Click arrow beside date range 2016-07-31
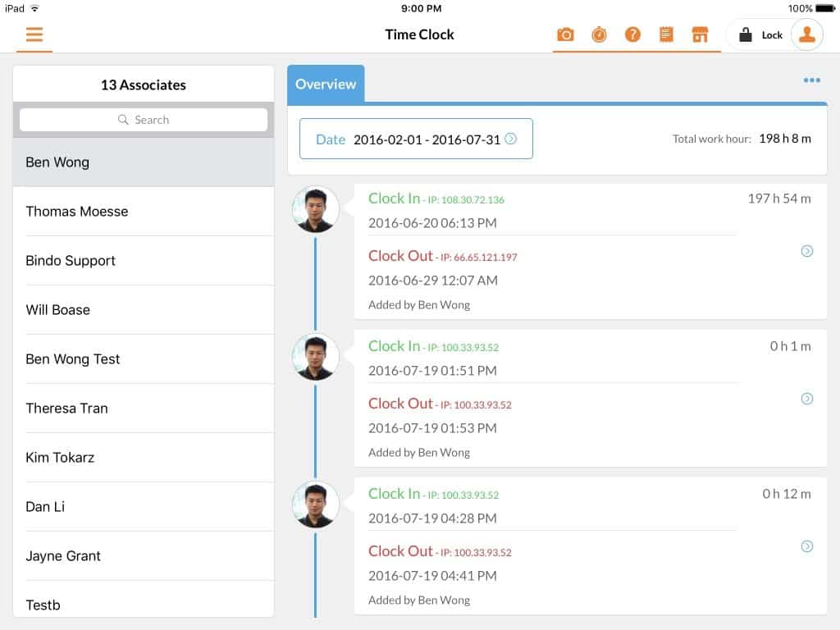 click(x=511, y=139)
